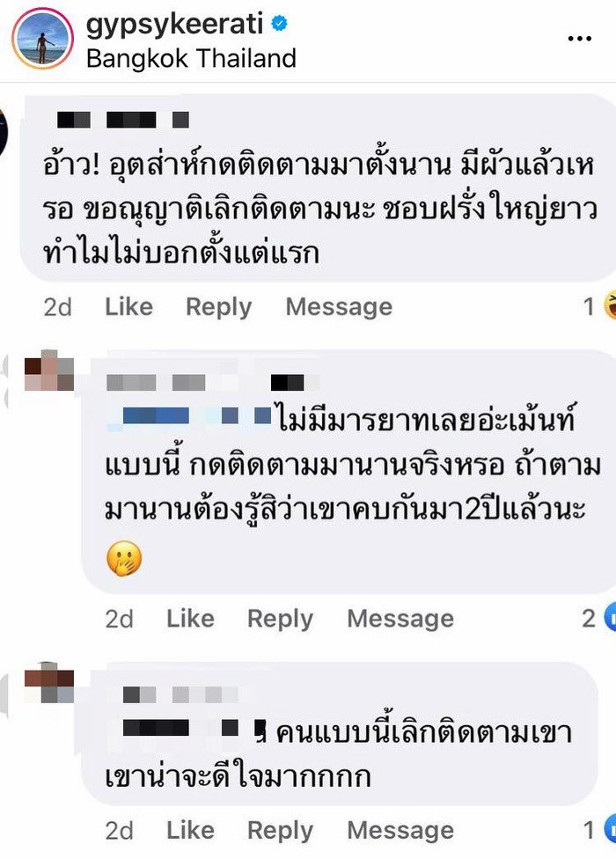
Task: Reply to the first comment
Action: pos(218,308)
